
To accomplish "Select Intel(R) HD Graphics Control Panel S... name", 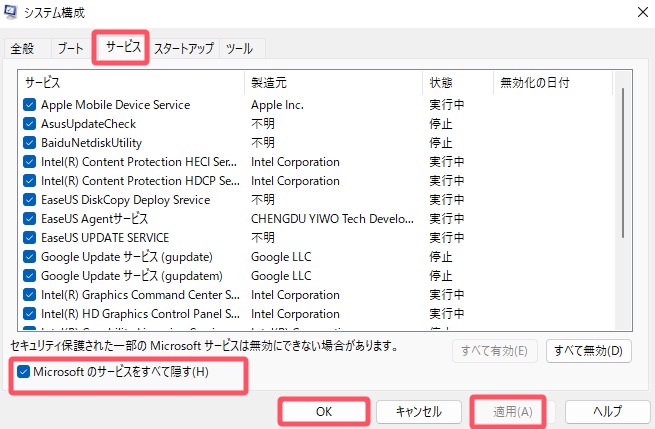I will 140,314.
